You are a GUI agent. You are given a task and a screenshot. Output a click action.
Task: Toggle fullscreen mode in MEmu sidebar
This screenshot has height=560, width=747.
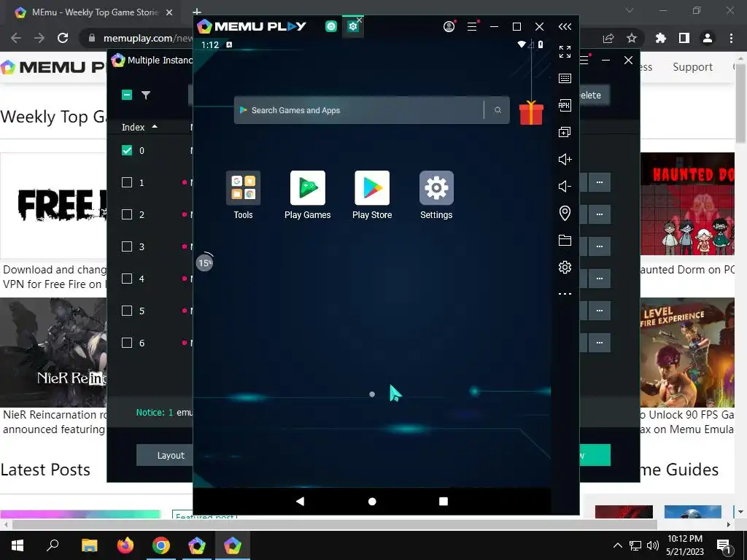(565, 52)
